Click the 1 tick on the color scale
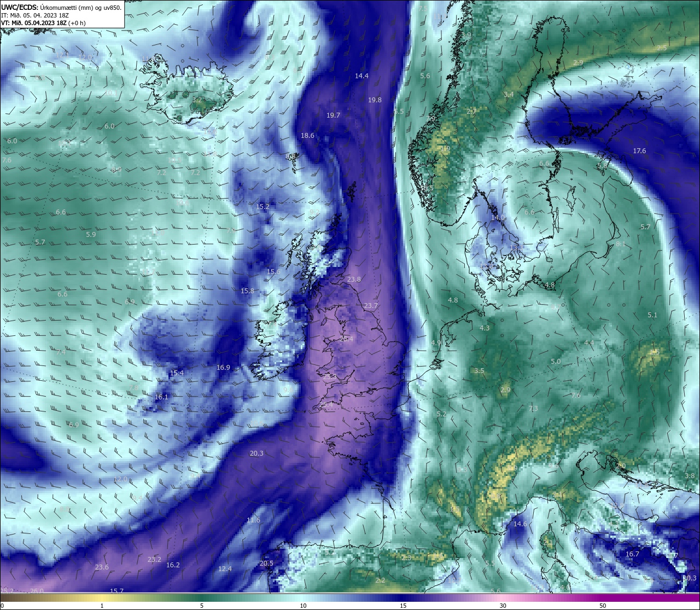The width and height of the screenshot is (700, 610). 102,606
